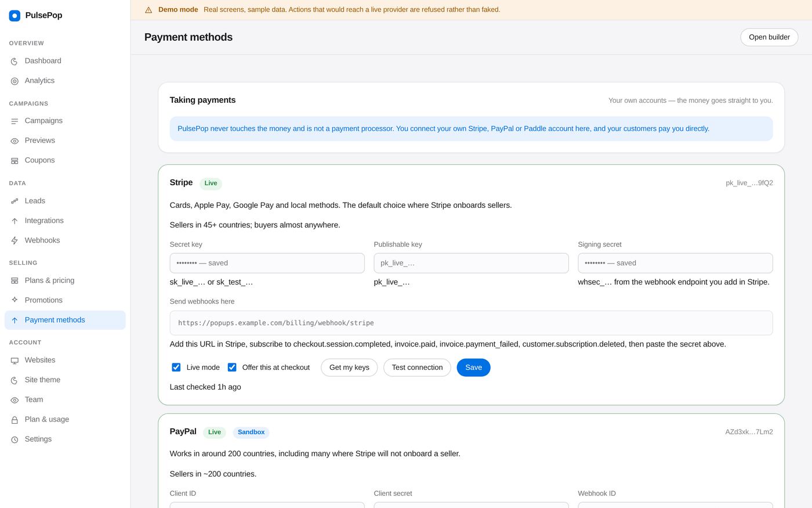
Task: Click the Signing secret input field
Action: tap(675, 263)
